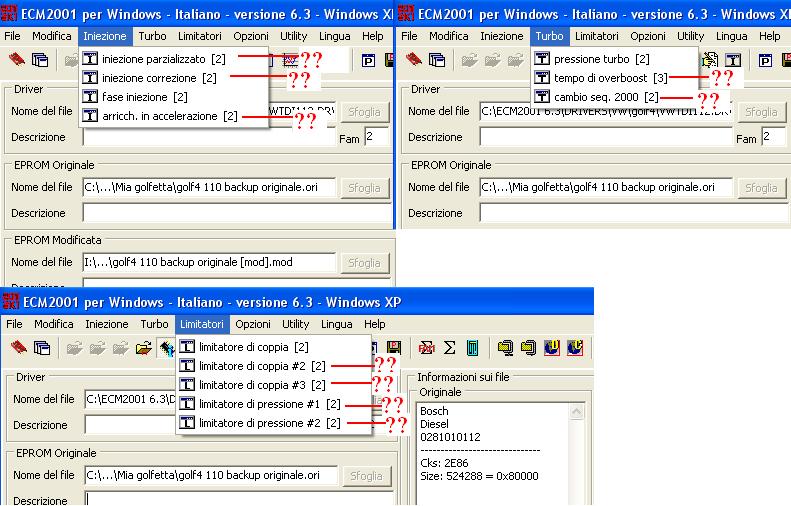Open File menu in the bottom window
Image resolution: width=791 pixels, height=506 pixels.
[14, 324]
